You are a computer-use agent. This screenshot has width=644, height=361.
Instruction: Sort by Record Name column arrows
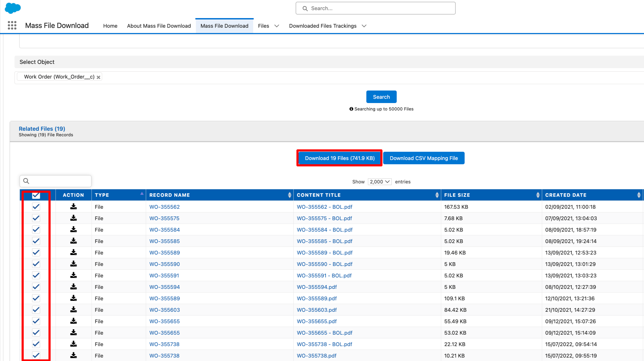[290, 195]
